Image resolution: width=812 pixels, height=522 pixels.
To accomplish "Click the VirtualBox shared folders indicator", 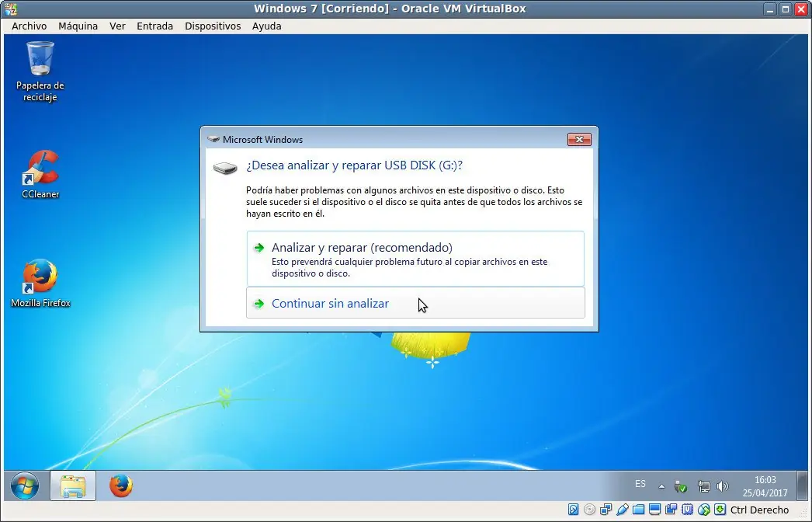I will [x=639, y=510].
